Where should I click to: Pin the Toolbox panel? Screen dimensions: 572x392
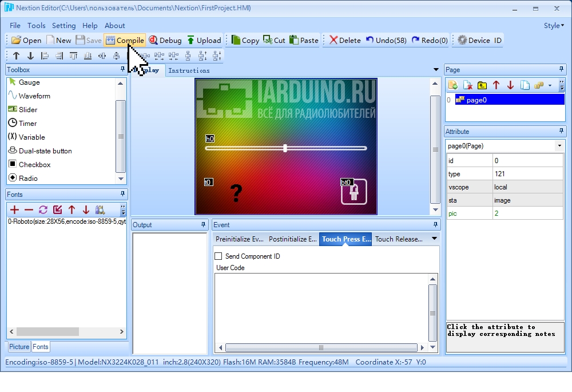122,69
